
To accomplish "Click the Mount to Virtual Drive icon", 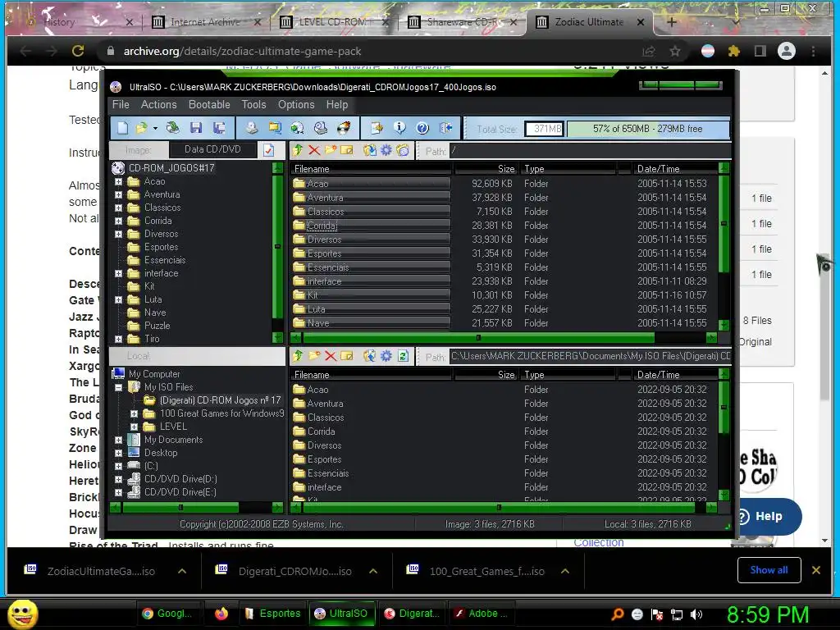I will (321, 128).
